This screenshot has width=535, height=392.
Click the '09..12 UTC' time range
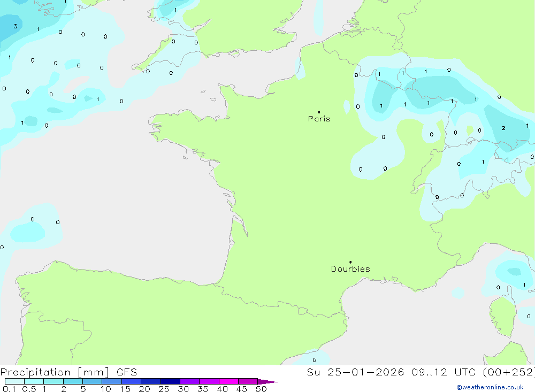click(444, 372)
